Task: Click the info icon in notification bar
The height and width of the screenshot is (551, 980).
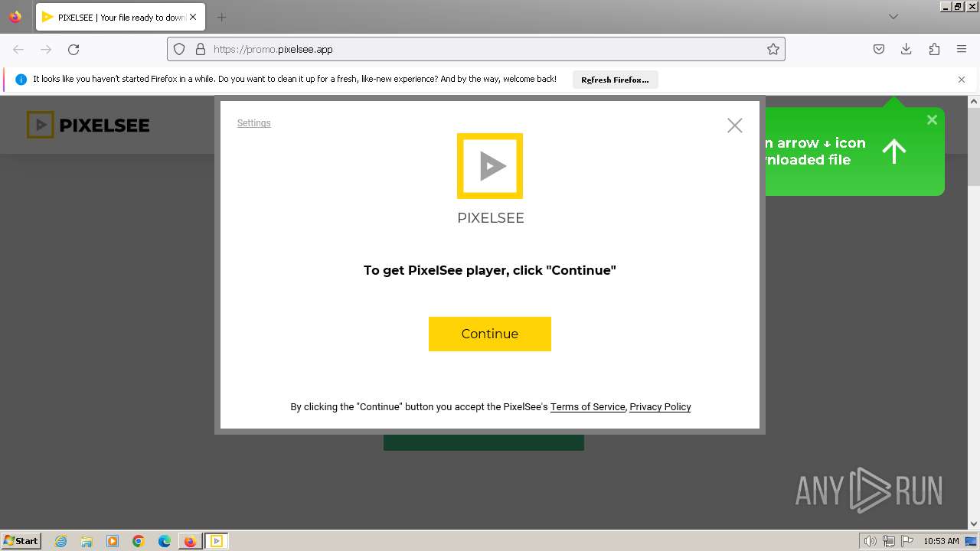Action: point(21,80)
